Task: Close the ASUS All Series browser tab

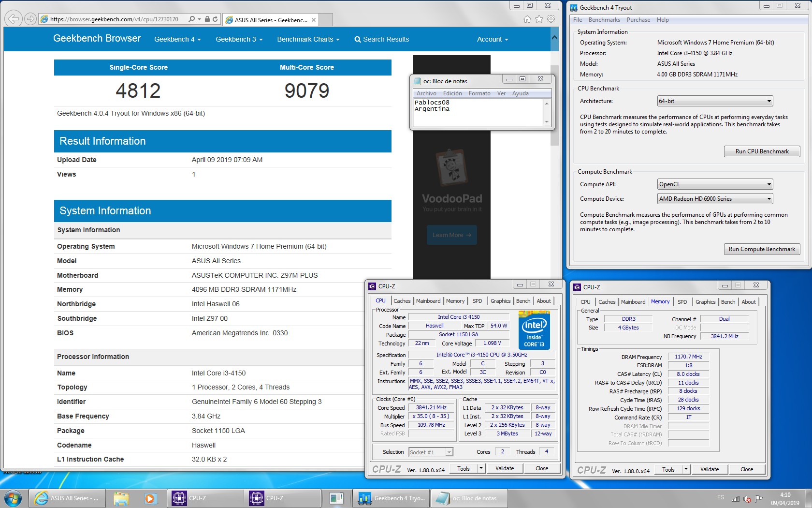Action: pyautogui.click(x=314, y=20)
